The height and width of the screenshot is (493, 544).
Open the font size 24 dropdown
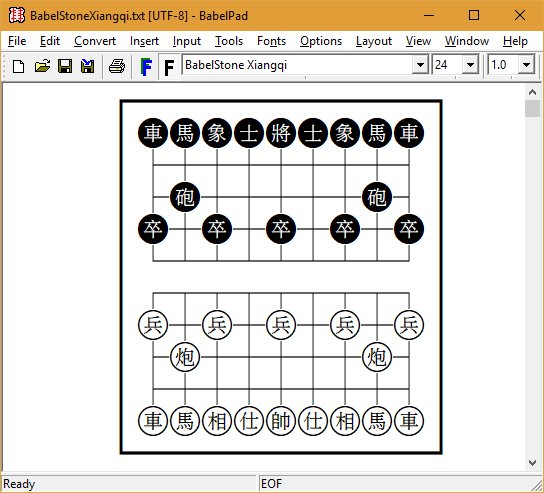tap(470, 65)
